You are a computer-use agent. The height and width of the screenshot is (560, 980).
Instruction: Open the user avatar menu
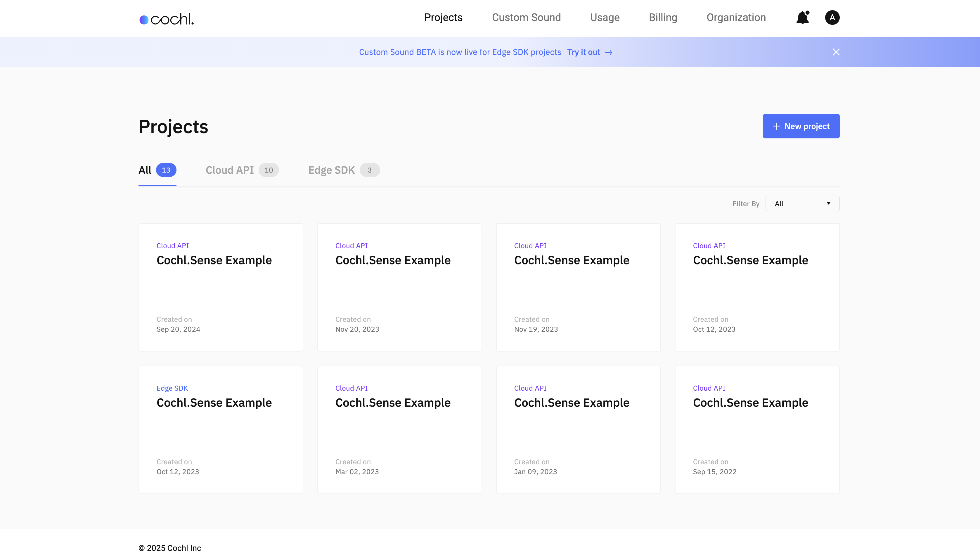(x=832, y=18)
